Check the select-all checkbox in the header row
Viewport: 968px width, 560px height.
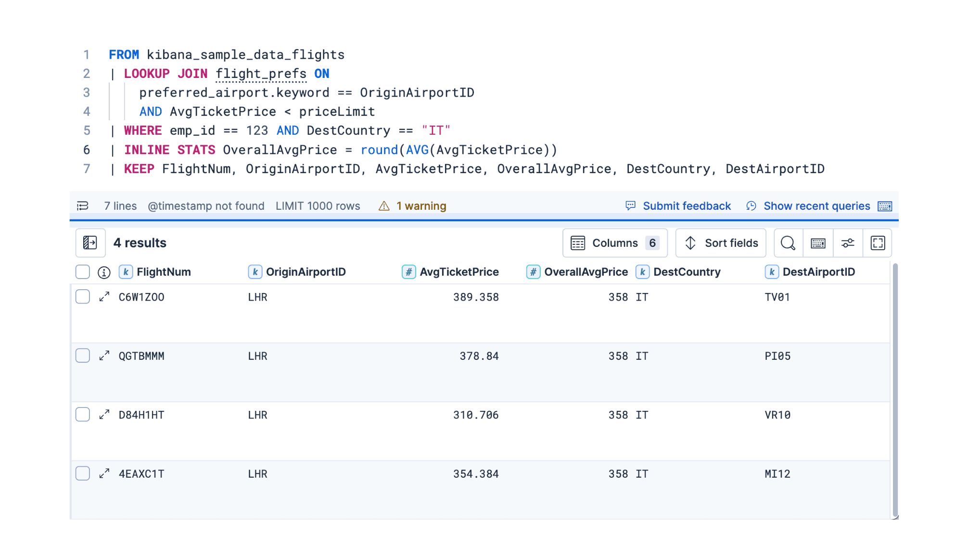pos(82,272)
